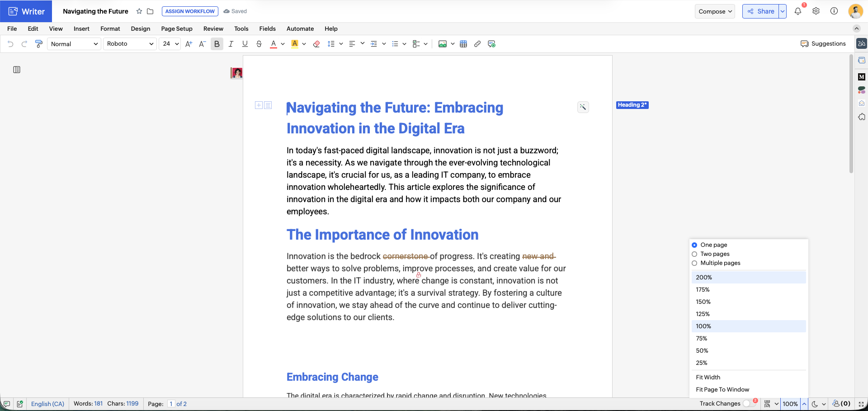Expand the Roboto font family dropdown
Viewport: 868px width, 411px height.
(130, 44)
